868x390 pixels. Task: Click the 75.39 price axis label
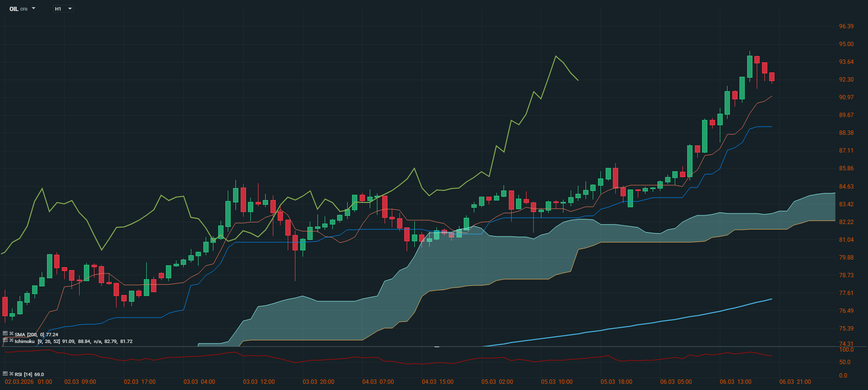846,329
